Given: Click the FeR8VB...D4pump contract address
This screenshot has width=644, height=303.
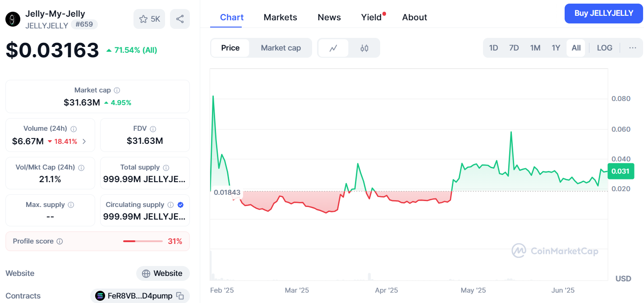Looking at the screenshot, I should (x=140, y=296).
